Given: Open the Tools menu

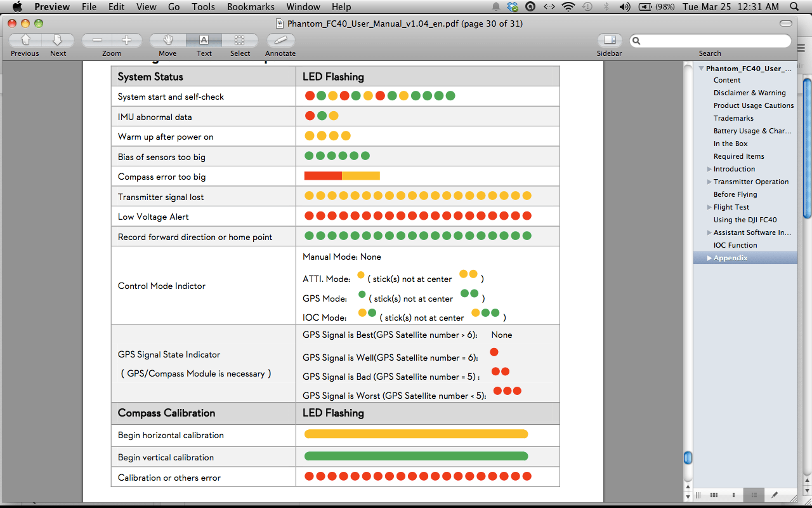Looking at the screenshot, I should 203,7.
